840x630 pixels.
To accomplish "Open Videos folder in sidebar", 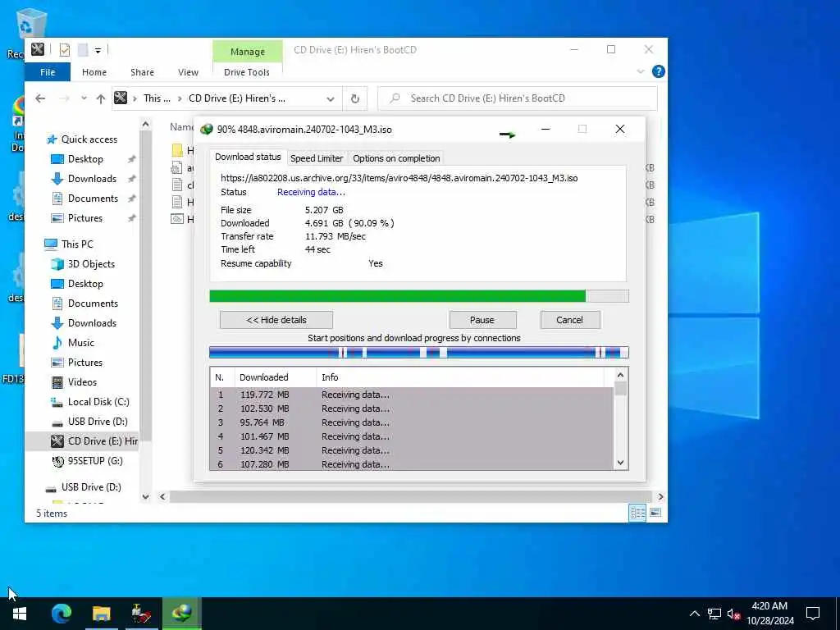I will (x=82, y=382).
